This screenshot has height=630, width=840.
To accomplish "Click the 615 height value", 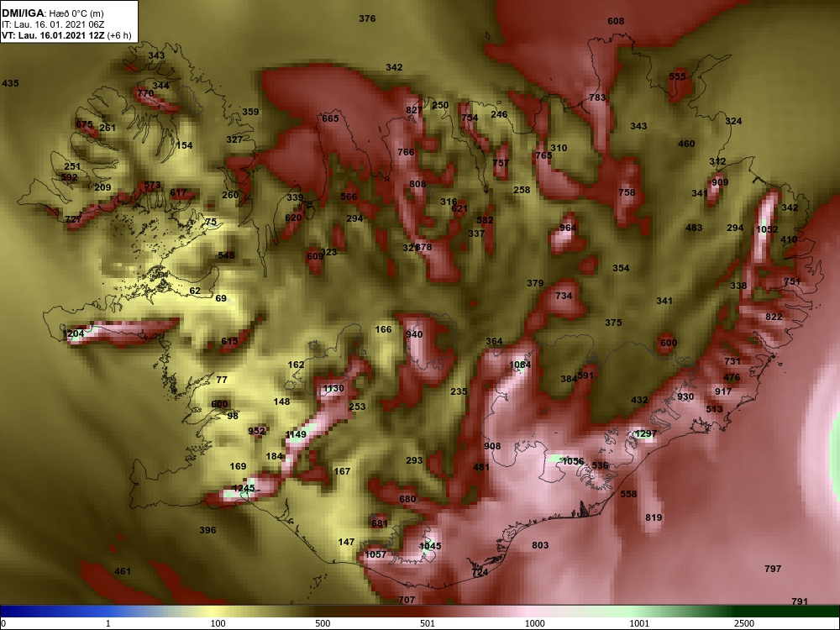I will click(229, 341).
